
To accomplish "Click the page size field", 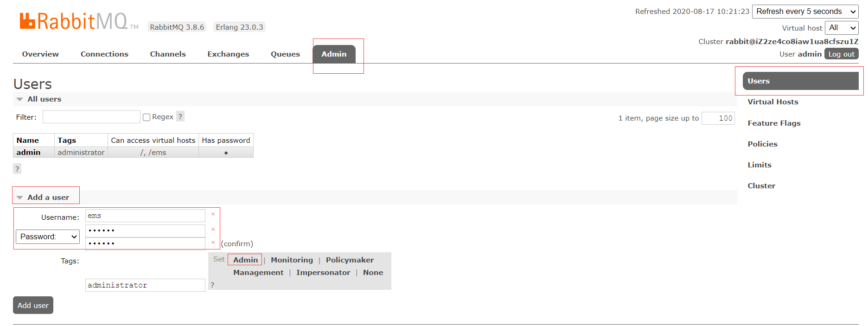I will pos(718,118).
